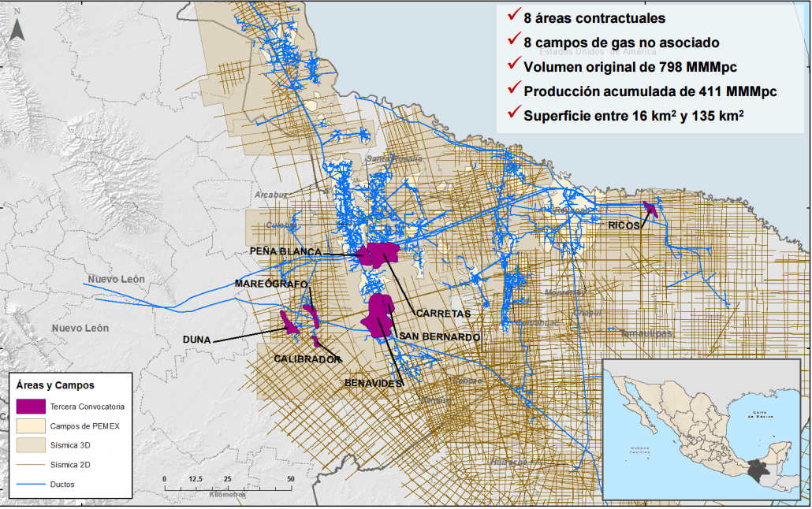The width and height of the screenshot is (812, 509).
Task: Click the '50' value on scale bar
Action: [291, 479]
